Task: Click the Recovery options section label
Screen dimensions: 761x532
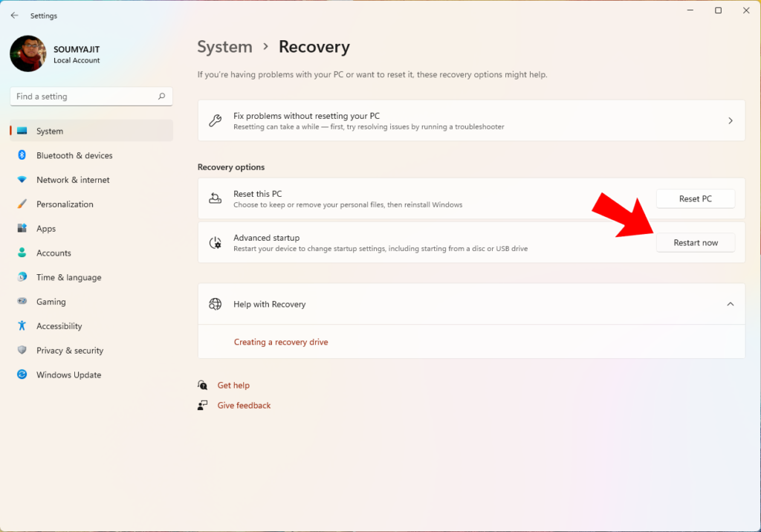Action: pos(231,167)
